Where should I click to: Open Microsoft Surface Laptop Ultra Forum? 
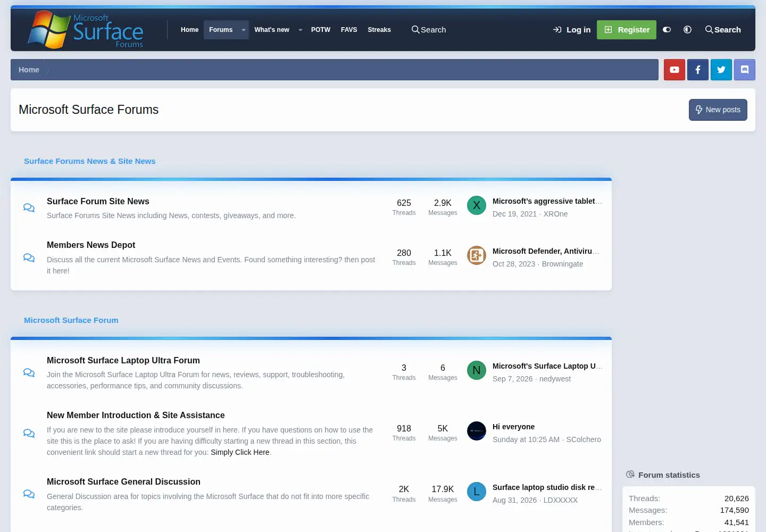(x=123, y=360)
